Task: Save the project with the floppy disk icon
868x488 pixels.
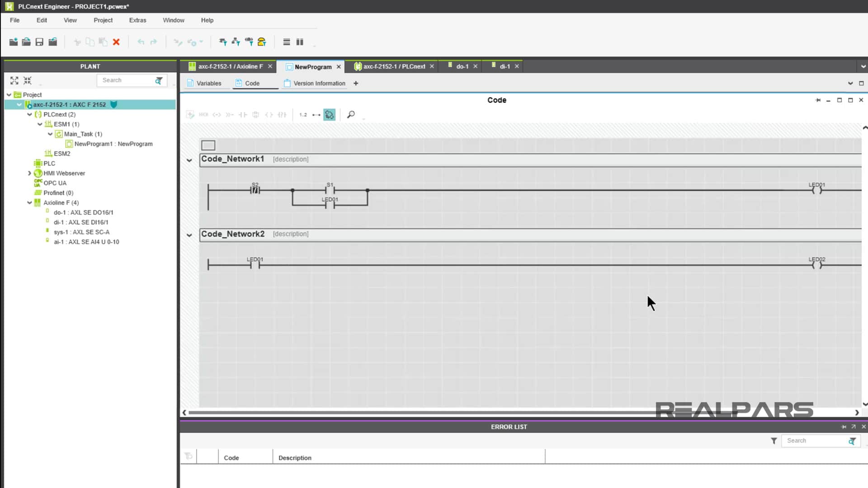Action: (x=39, y=42)
